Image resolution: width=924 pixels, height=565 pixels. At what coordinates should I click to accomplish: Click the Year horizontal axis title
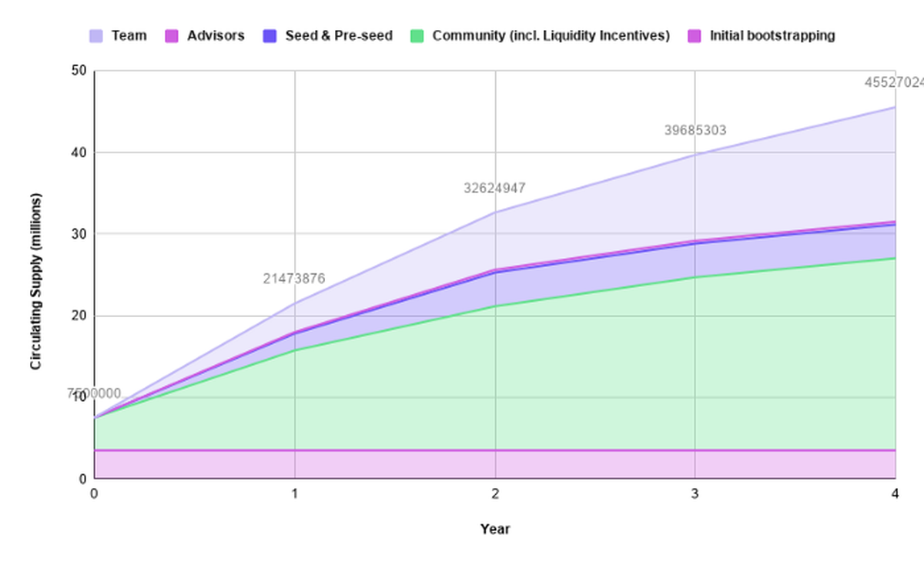pos(494,529)
